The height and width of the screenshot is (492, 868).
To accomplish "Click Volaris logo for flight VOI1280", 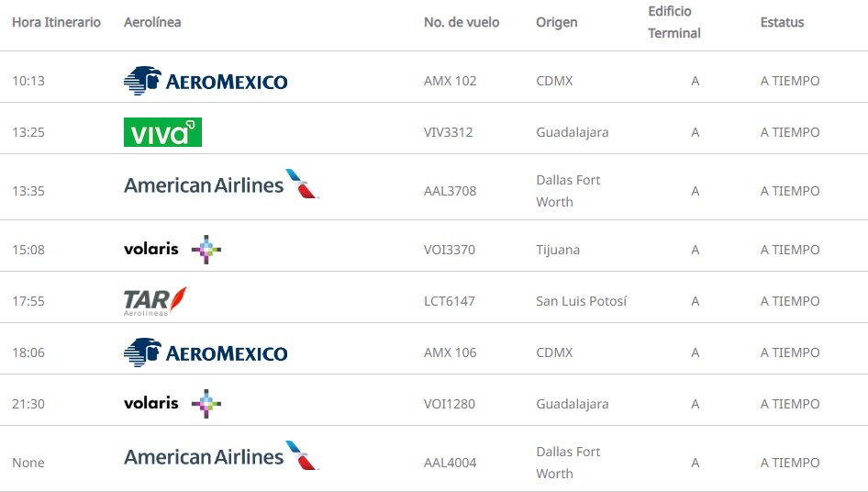I will tap(172, 403).
